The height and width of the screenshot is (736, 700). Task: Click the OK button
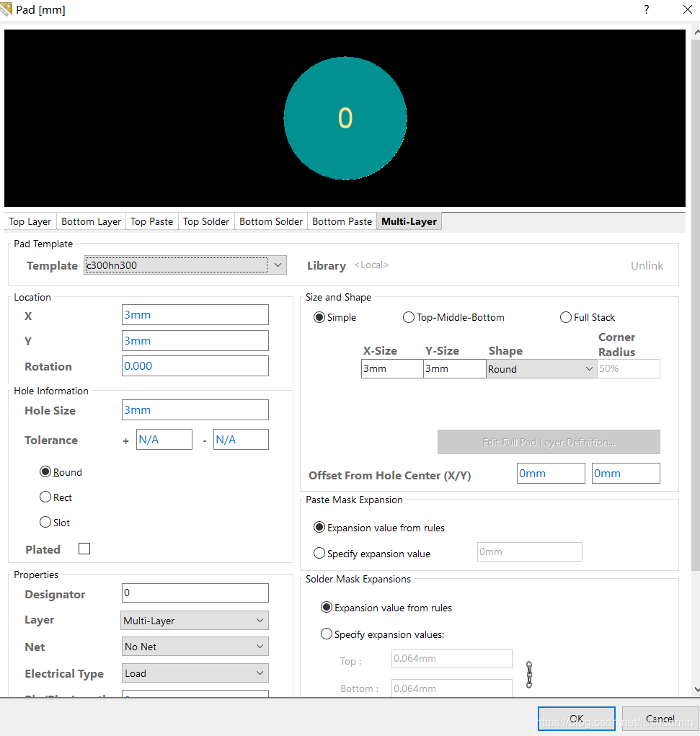(x=576, y=719)
